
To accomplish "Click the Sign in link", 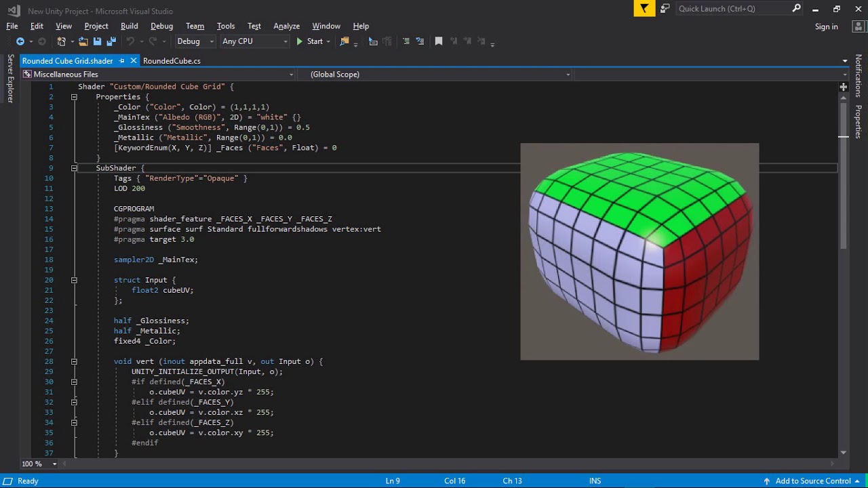I will coord(826,26).
